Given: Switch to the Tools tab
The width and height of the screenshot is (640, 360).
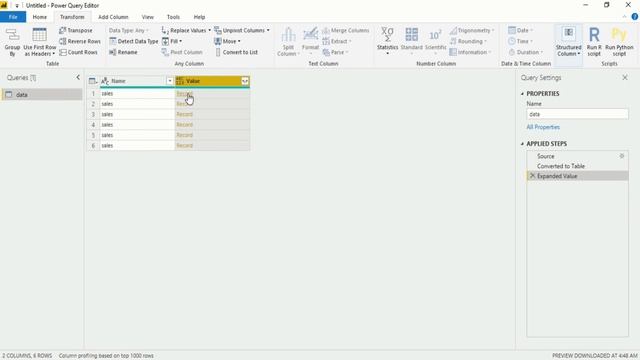Looking at the screenshot, I should [x=173, y=17].
